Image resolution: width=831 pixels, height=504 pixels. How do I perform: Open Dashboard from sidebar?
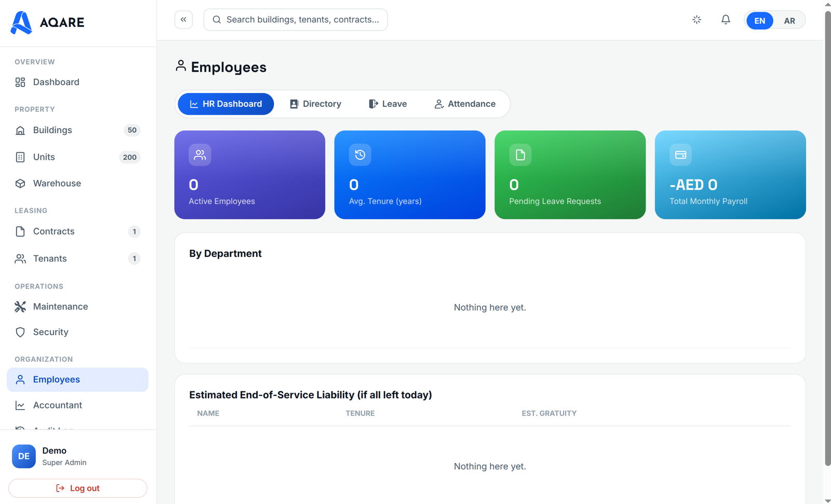click(77, 82)
